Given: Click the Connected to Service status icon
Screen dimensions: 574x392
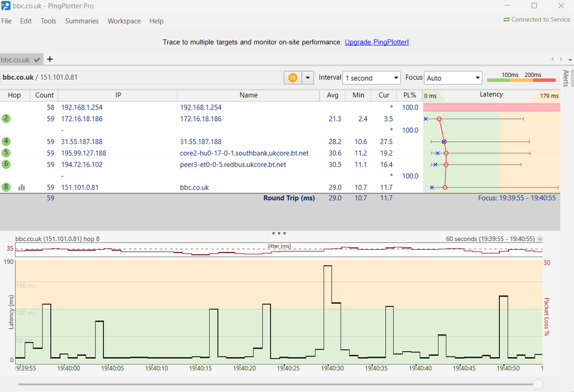Looking at the screenshot, I should click(x=506, y=20).
